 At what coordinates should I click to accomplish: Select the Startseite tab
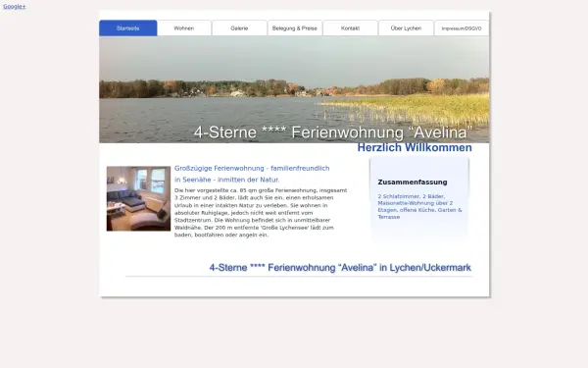click(127, 28)
